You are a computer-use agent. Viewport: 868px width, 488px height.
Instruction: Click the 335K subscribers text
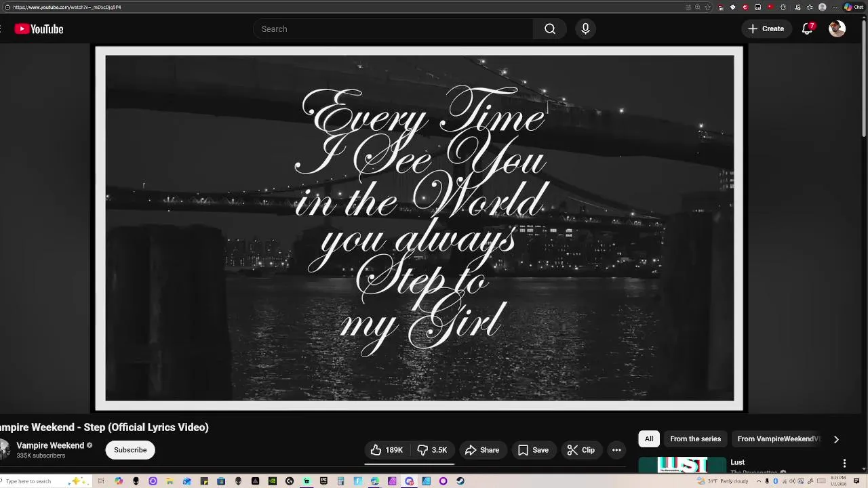point(41,455)
